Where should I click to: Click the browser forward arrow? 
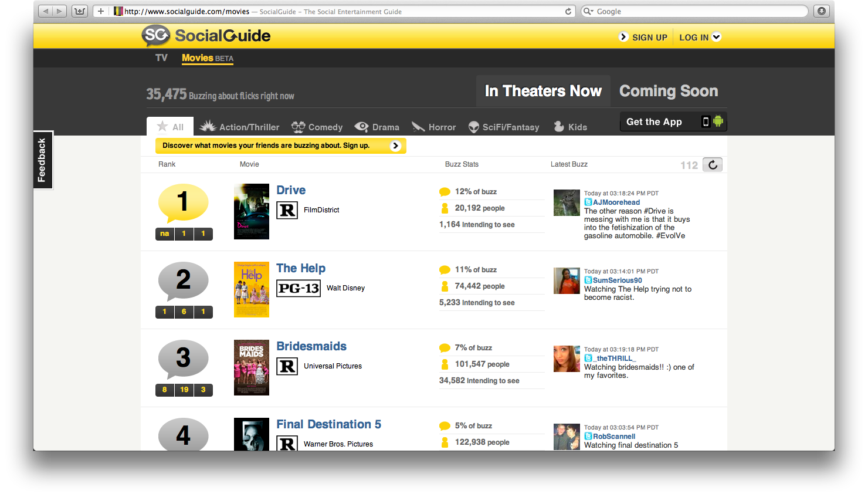point(59,11)
